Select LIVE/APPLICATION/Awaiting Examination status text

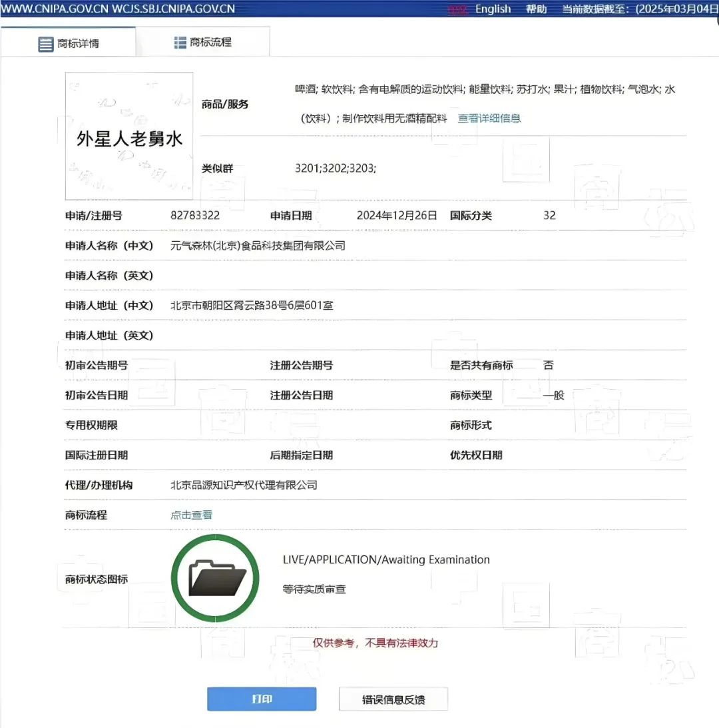386,560
